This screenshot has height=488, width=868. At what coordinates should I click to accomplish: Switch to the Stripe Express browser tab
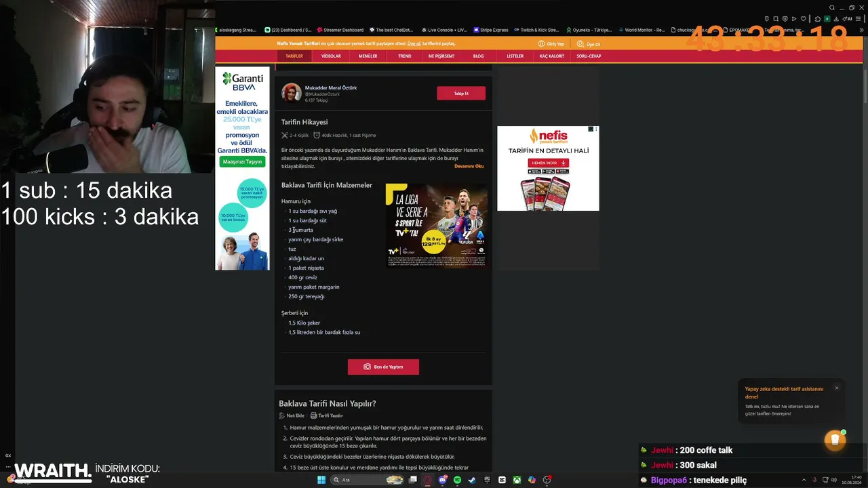(492, 30)
